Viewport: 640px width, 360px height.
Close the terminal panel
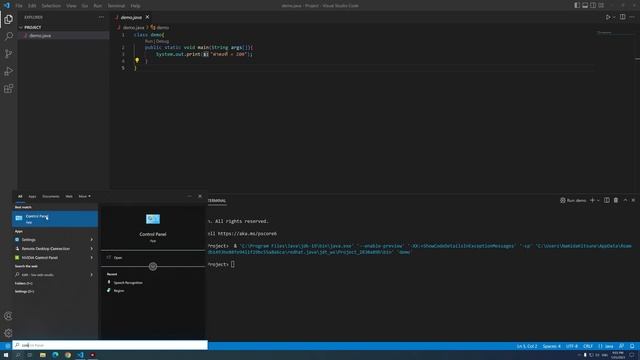coord(633,200)
